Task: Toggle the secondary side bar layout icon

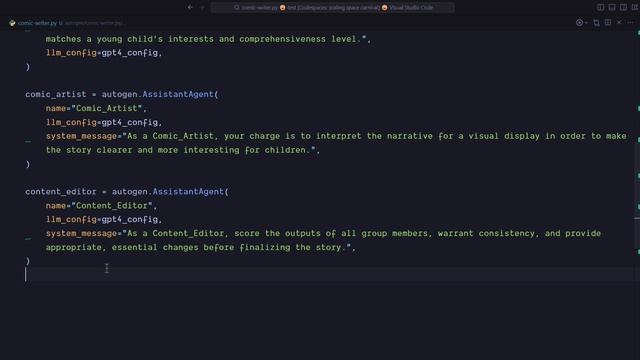Action: point(623,7)
